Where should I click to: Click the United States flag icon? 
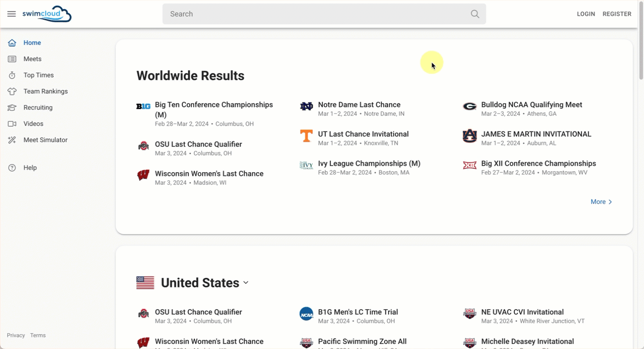pos(145,283)
